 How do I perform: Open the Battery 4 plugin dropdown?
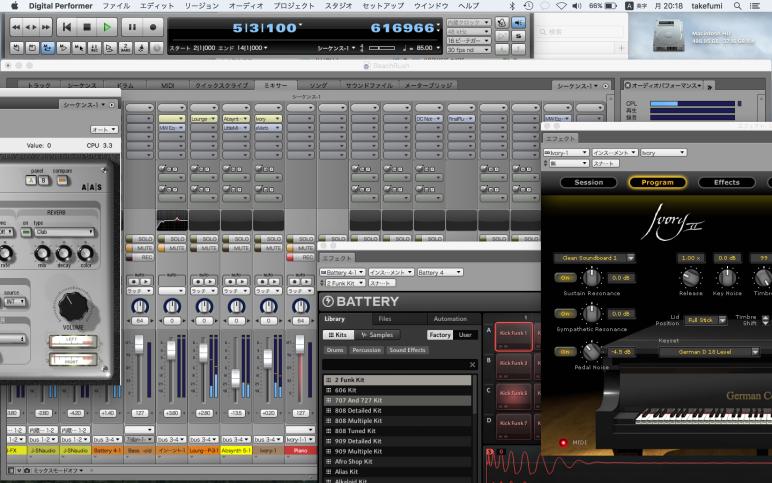pos(440,272)
